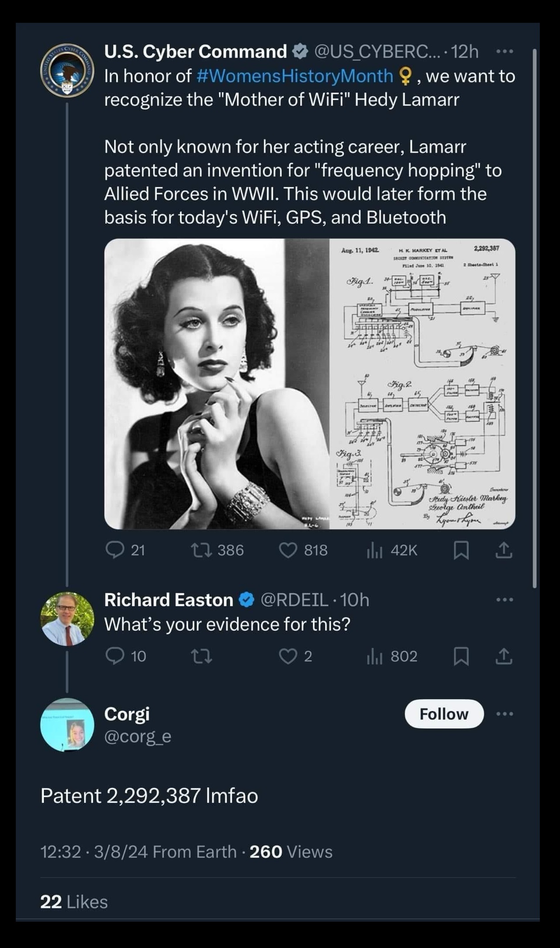Open more options next to Follow button
560x948 pixels.
coord(504,714)
